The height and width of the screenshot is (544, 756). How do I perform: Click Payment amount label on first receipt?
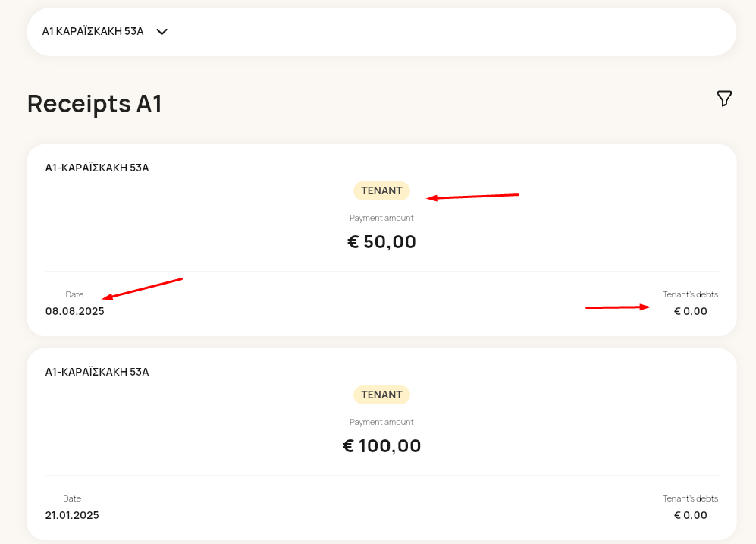pos(381,218)
